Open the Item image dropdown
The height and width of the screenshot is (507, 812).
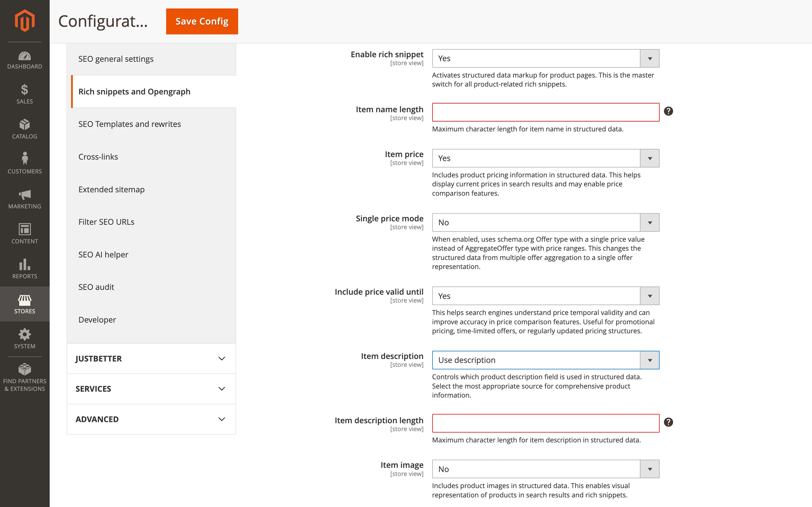pyautogui.click(x=649, y=469)
